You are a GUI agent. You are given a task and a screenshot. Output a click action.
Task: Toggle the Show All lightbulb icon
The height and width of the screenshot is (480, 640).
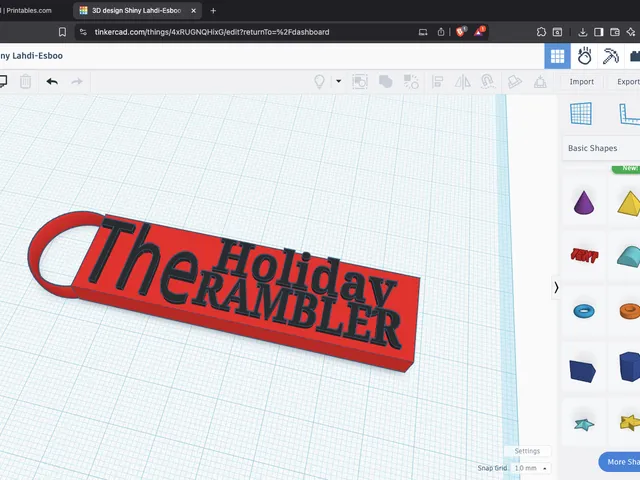(x=319, y=82)
